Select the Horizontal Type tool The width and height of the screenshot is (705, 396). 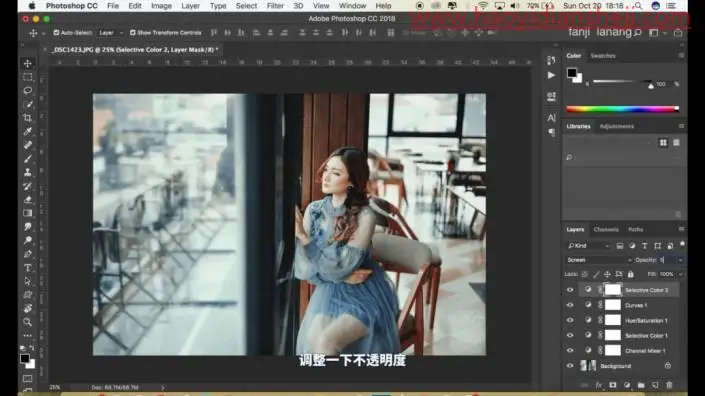pos(28,267)
